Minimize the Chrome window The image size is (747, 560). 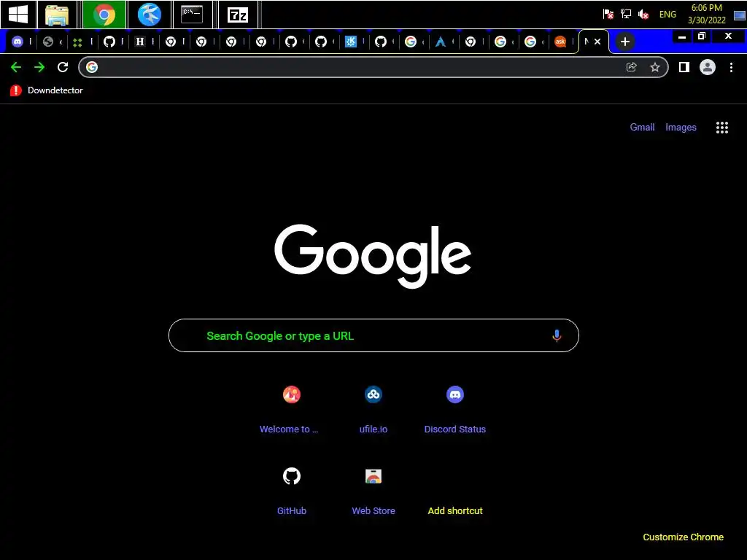pyautogui.click(x=682, y=36)
